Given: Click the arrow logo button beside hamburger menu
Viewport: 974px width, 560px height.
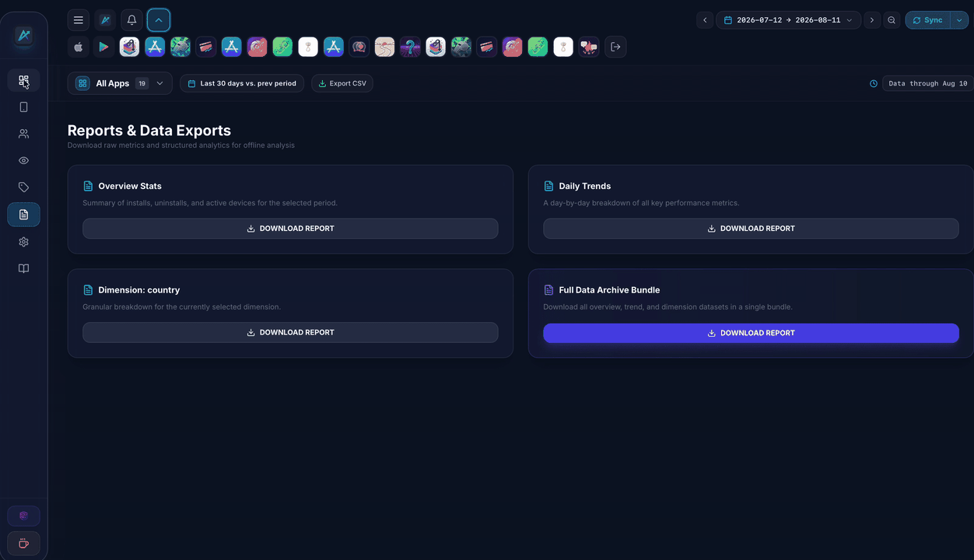Looking at the screenshot, I should 105,20.
